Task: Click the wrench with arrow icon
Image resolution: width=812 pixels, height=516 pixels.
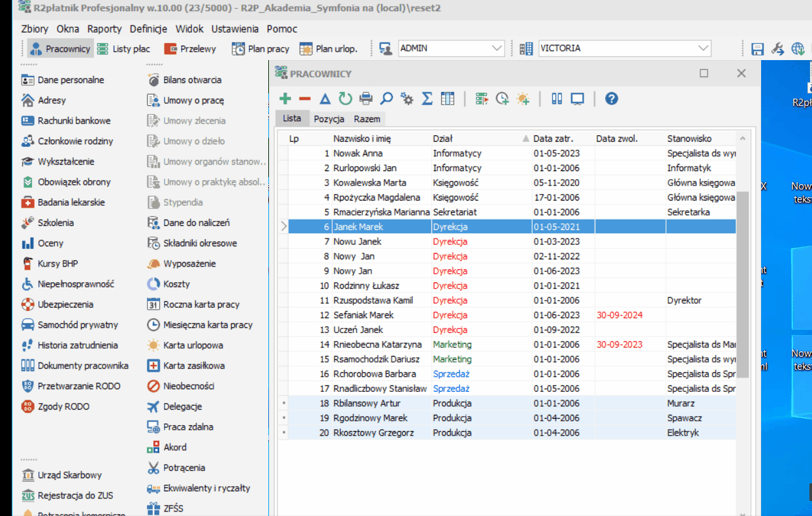Action: click(x=777, y=49)
